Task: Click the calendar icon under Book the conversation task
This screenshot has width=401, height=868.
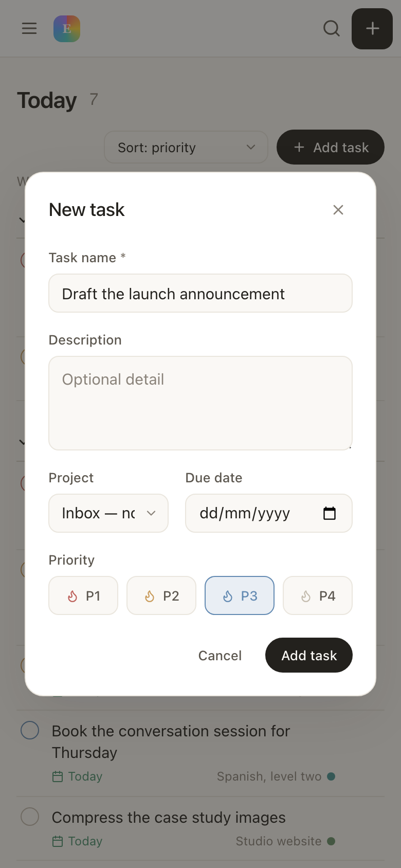Action: click(58, 776)
